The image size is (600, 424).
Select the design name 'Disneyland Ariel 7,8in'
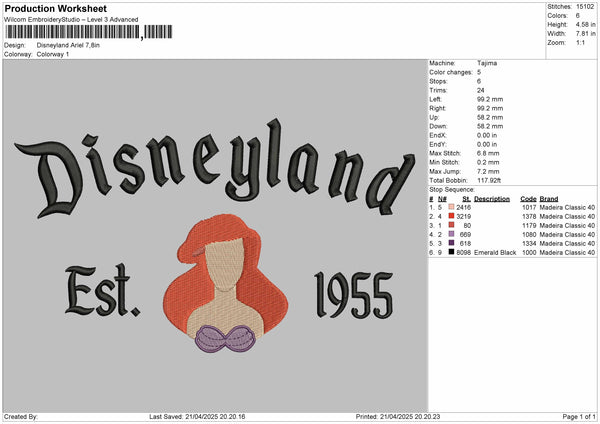(x=68, y=45)
